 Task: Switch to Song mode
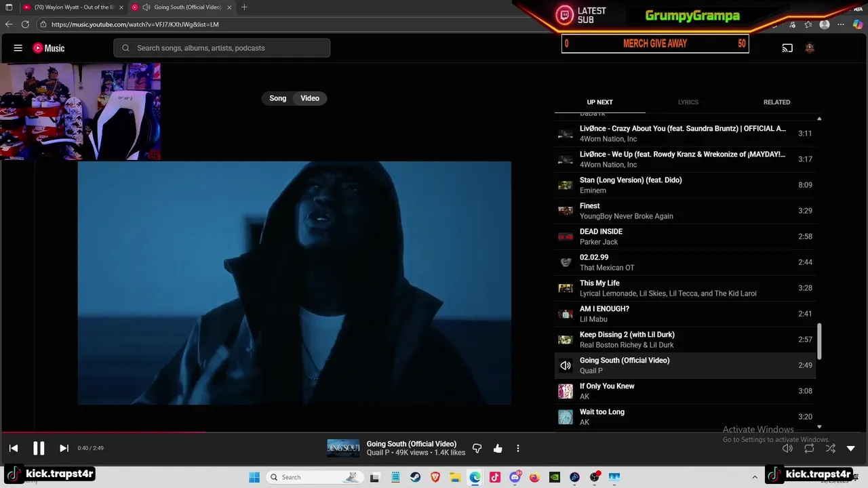click(x=278, y=98)
